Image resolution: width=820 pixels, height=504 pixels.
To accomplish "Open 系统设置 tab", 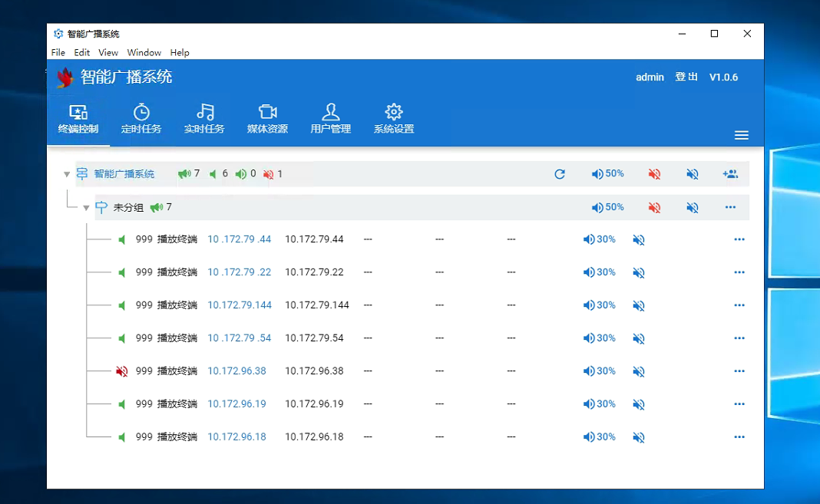I will (x=394, y=119).
